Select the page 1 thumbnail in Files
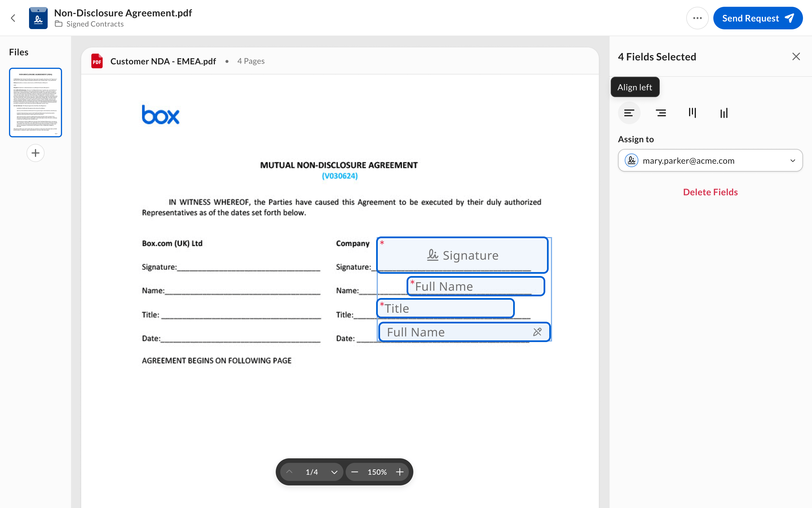This screenshot has width=812, height=508. click(x=36, y=102)
